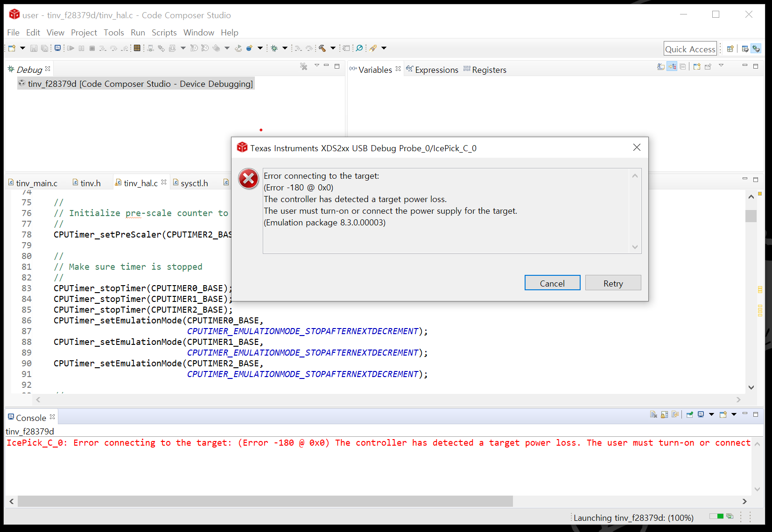Toggle Scroll Lock in Console toolbar
Screen dimensions: 772x532
coord(664,414)
